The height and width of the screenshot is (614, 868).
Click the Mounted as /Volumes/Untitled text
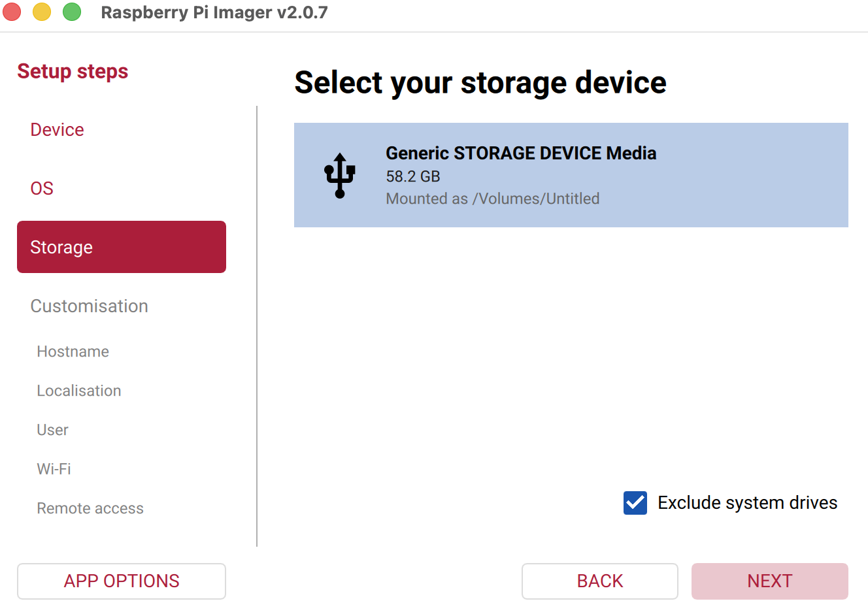493,199
